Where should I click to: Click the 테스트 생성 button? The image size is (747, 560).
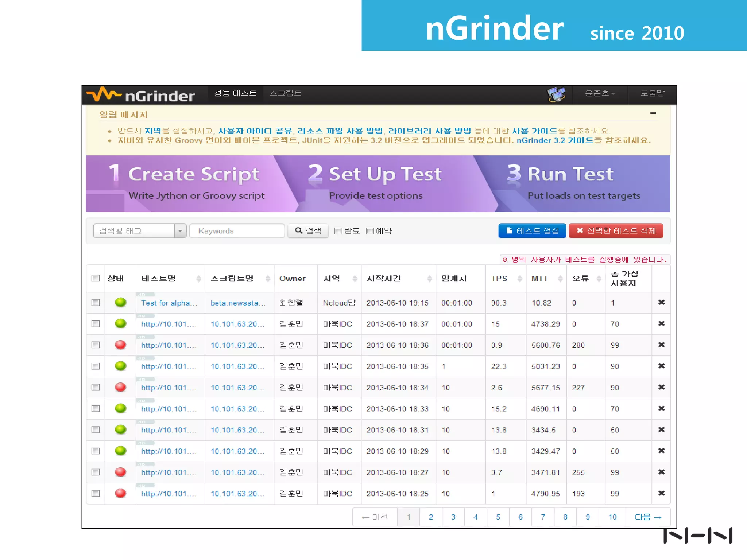tap(532, 231)
